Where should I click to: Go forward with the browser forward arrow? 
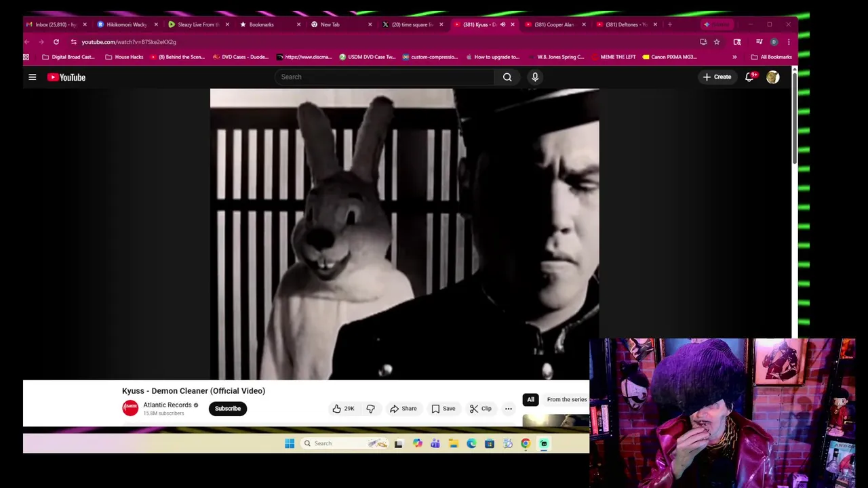click(x=41, y=42)
